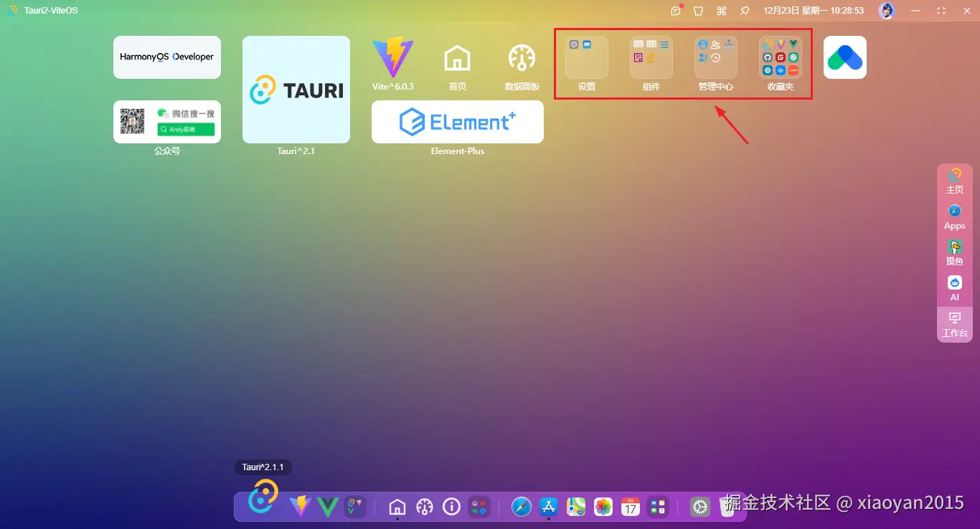The image size is (980, 529).
Task: Select 主页 in the right sidebar
Action: point(955,182)
